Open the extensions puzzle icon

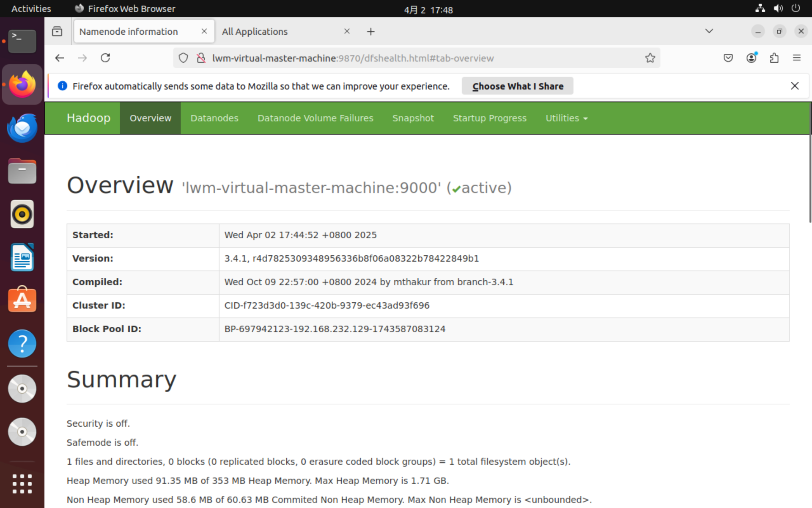pyautogui.click(x=774, y=58)
